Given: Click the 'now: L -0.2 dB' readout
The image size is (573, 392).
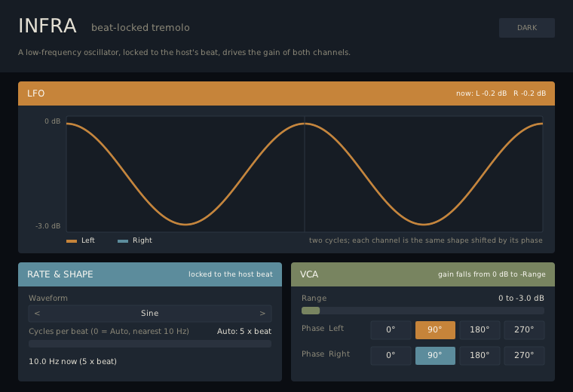Looking at the screenshot, I should (x=481, y=93).
